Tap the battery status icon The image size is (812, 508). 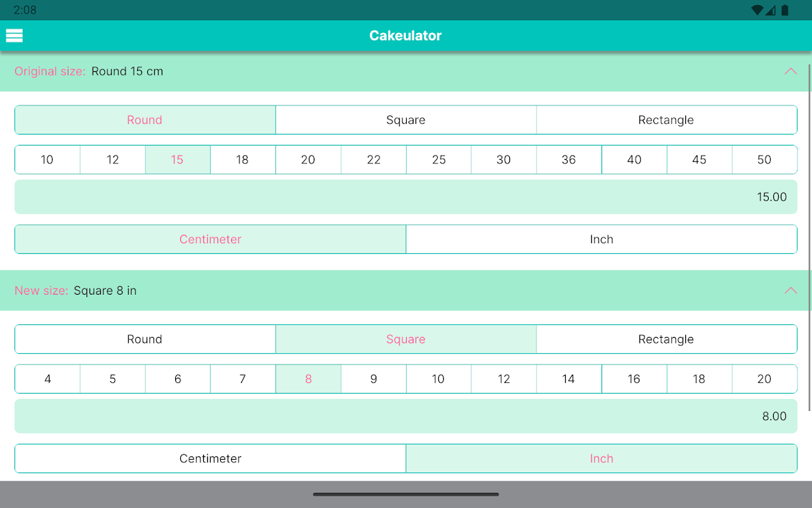pyautogui.click(x=785, y=10)
